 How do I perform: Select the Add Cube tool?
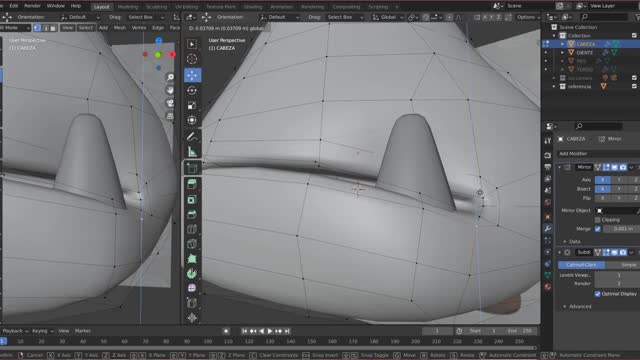(x=192, y=168)
